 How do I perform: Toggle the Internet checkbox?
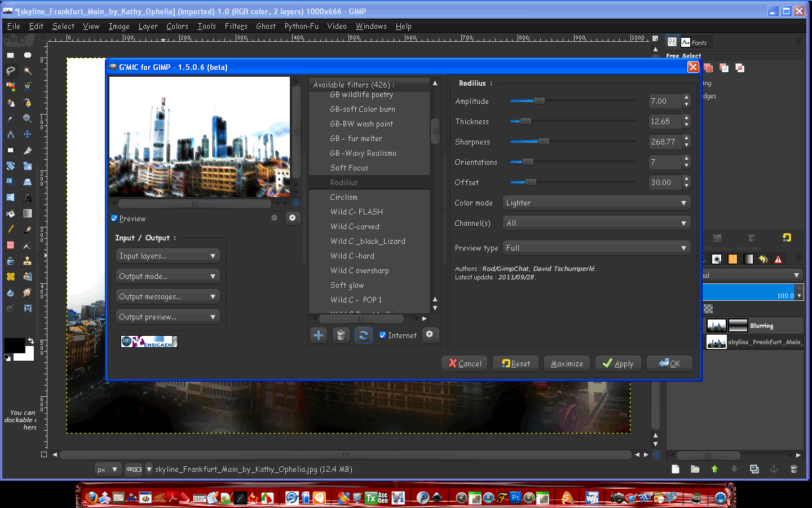383,335
